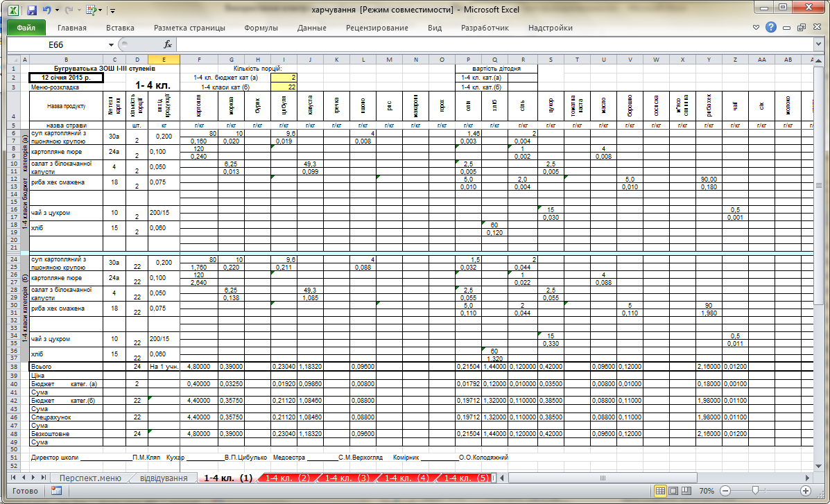Click the Save icon in quick access toolbar

32,10
